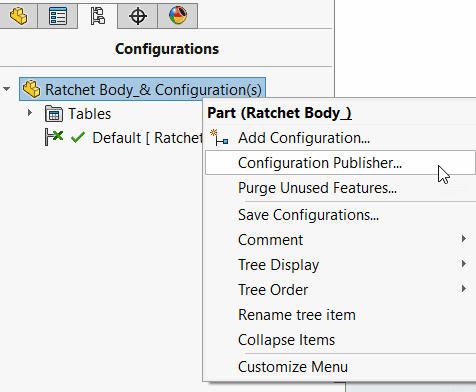
Task: Open the Tree Order submenu
Action: 340,290
